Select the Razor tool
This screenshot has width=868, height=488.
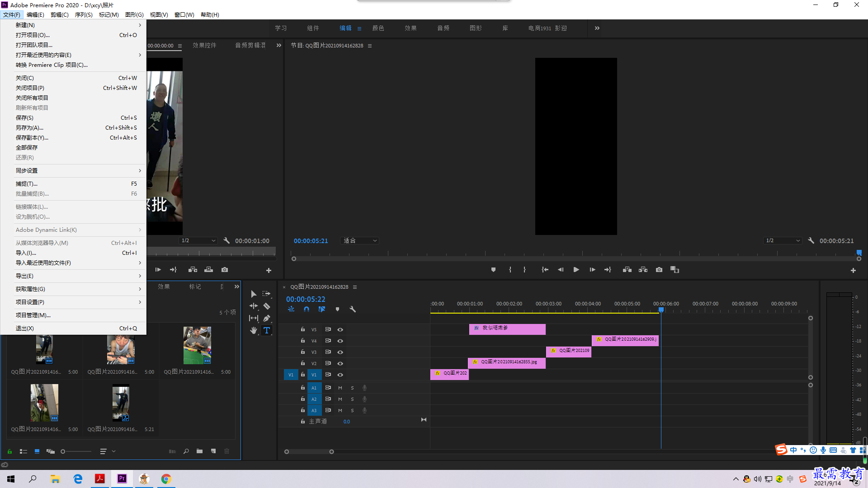coord(267,306)
